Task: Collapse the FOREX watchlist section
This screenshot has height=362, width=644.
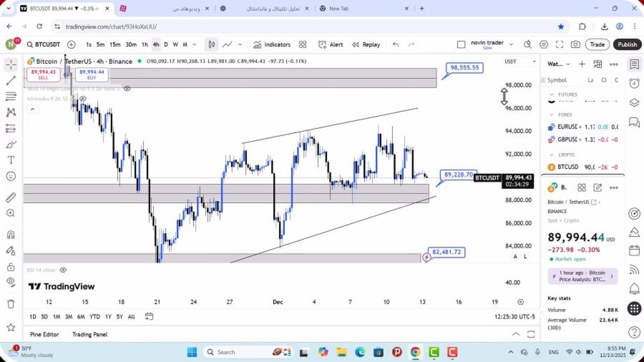Action: tap(551, 114)
